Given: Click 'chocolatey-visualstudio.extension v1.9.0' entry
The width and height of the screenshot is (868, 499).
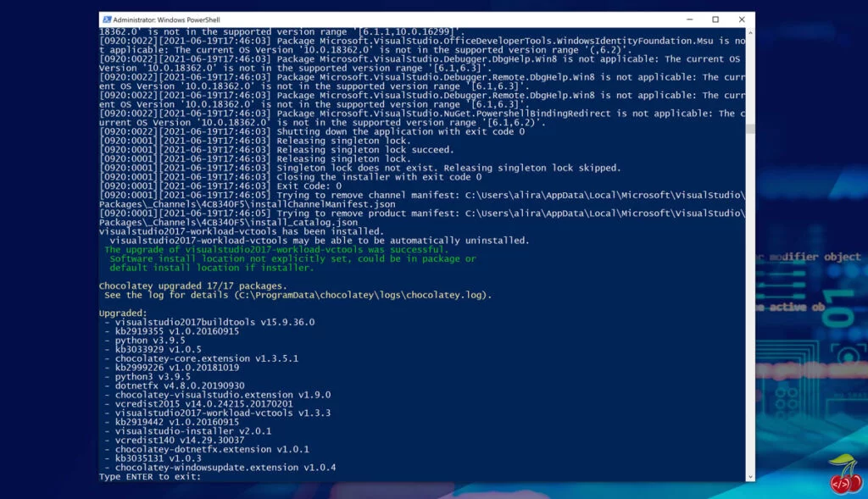Looking at the screenshot, I should (223, 395).
